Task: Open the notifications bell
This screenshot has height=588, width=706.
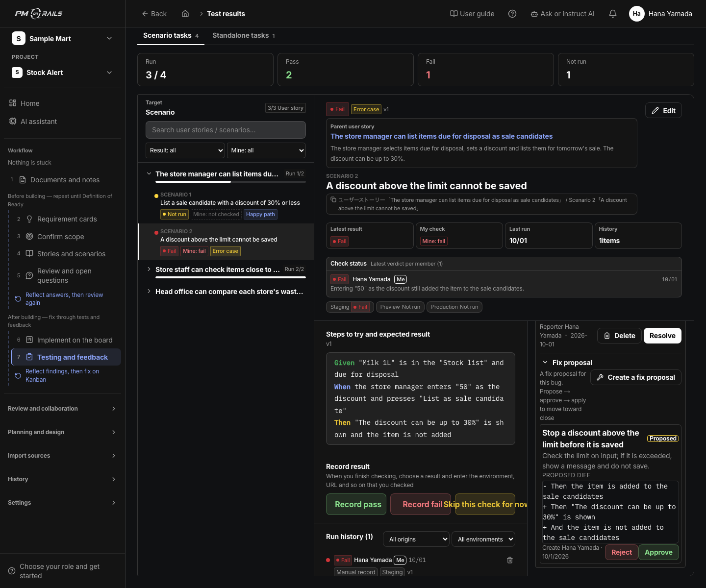Action: coord(613,14)
